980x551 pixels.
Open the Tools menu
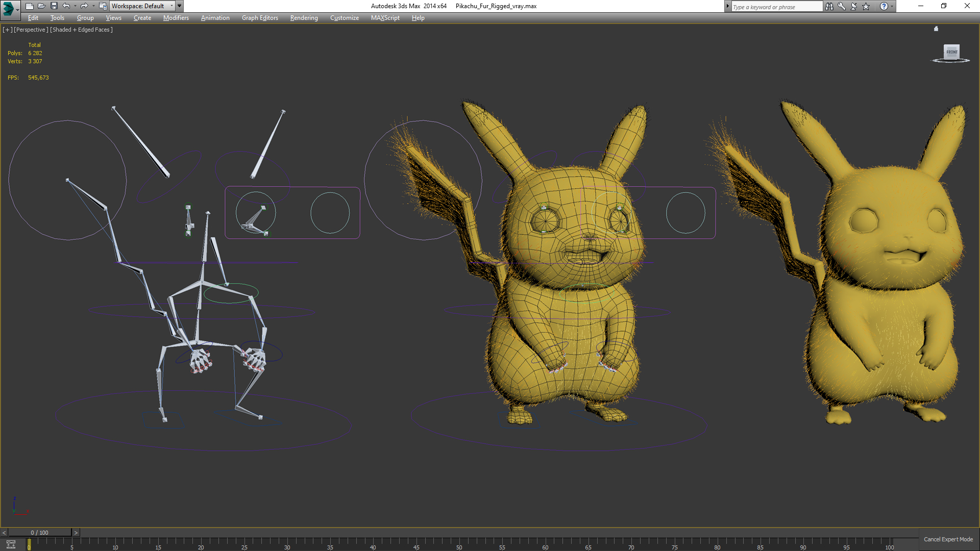tap(57, 18)
